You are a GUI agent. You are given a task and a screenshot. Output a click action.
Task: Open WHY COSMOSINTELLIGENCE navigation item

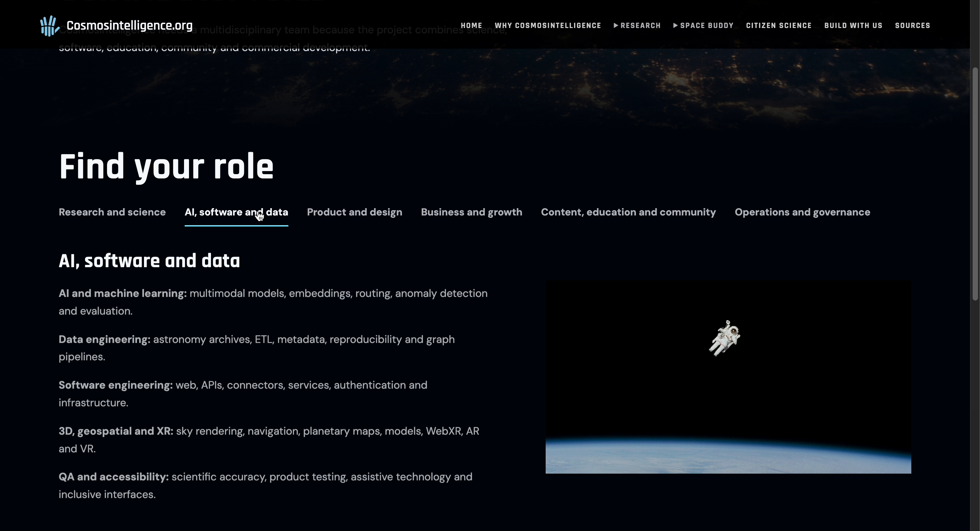pos(548,25)
